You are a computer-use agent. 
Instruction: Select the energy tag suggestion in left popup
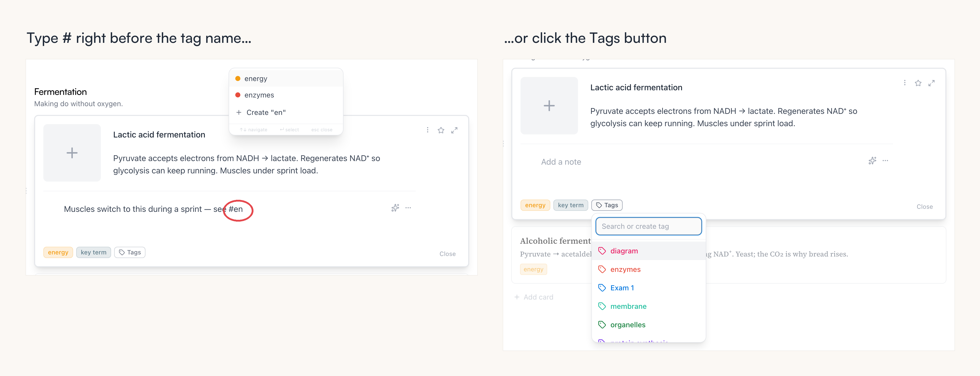point(286,79)
